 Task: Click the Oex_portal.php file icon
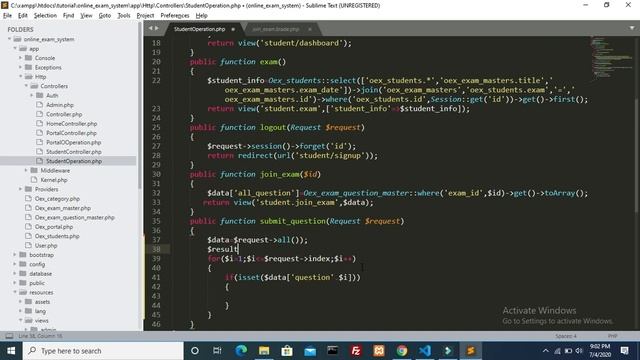pyautogui.click(x=28, y=227)
